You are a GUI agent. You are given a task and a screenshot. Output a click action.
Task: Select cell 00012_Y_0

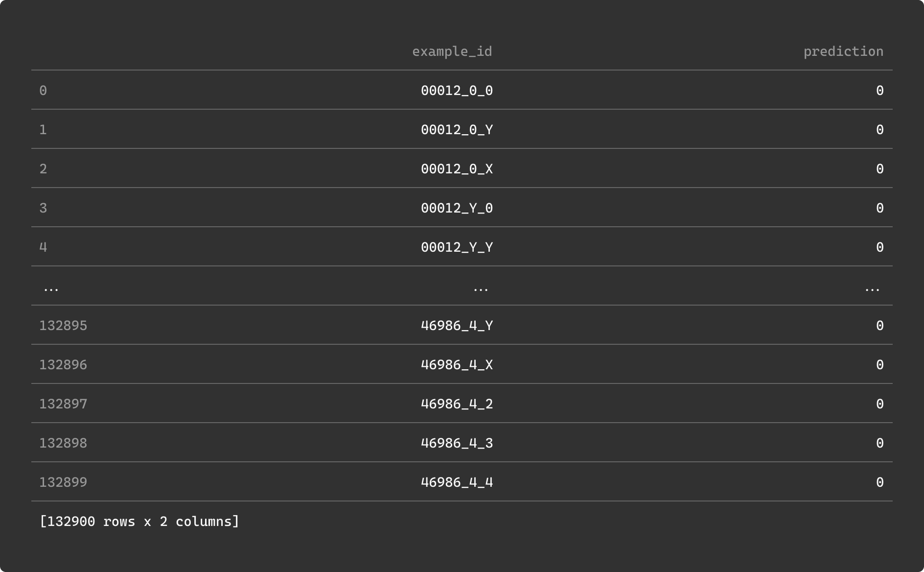457,208
